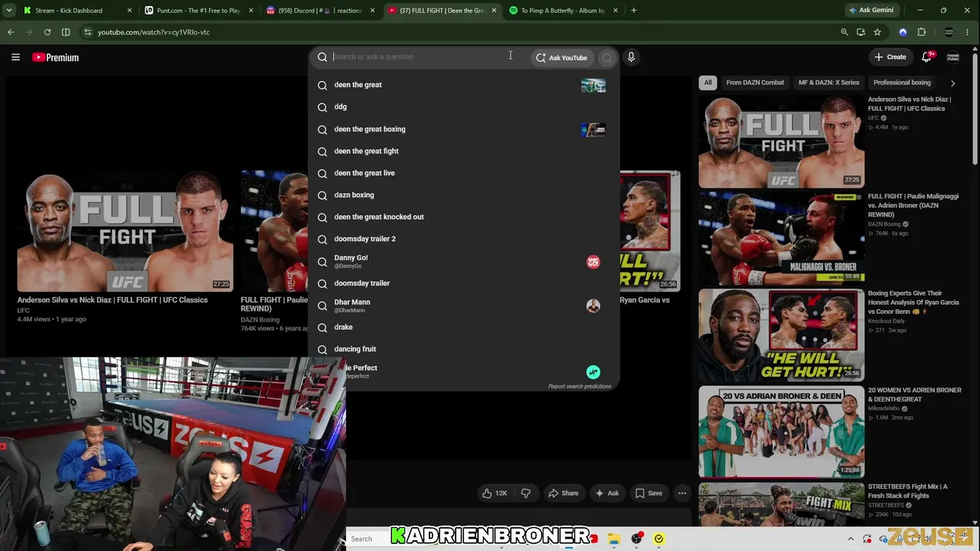Choose the 'dazn boxing' suggestion
This screenshot has height=551, width=980.
(464, 195)
